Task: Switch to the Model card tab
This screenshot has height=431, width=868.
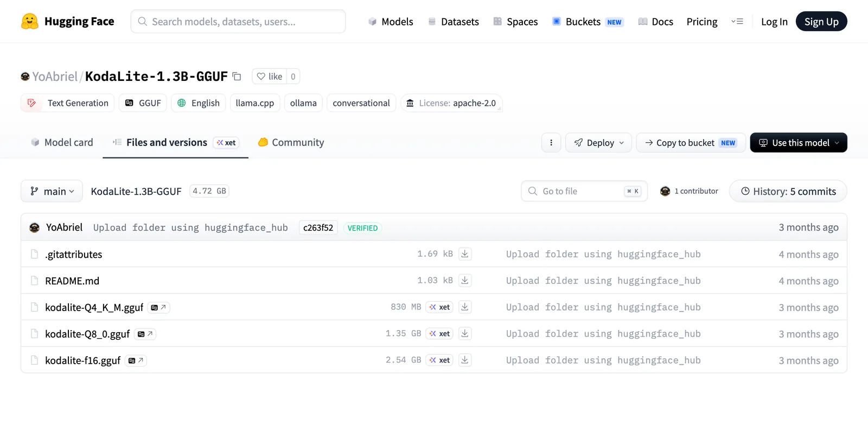Action: coord(62,143)
